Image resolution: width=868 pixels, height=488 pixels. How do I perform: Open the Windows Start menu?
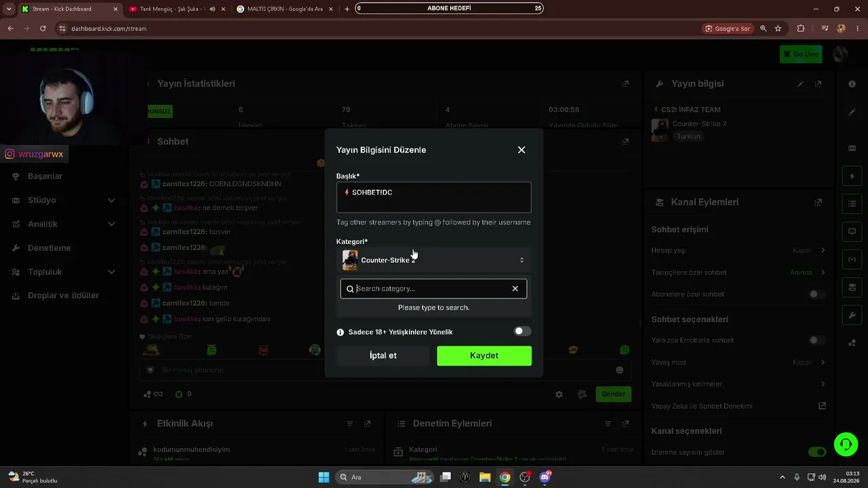[324, 477]
